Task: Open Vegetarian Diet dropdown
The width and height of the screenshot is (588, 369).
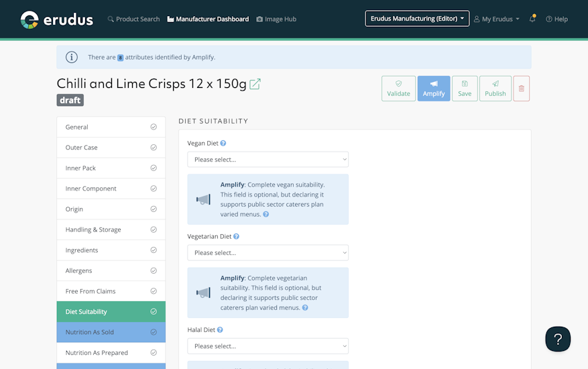Action: coord(268,253)
